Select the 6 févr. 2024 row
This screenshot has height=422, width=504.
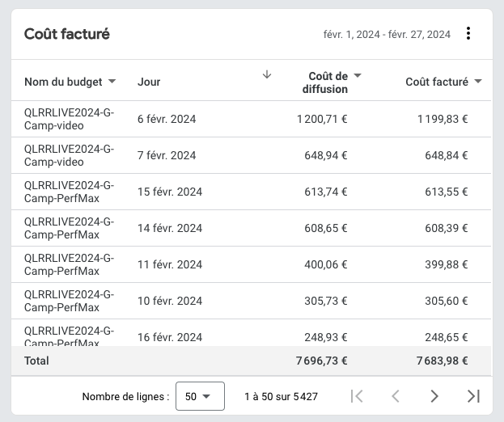click(x=251, y=119)
